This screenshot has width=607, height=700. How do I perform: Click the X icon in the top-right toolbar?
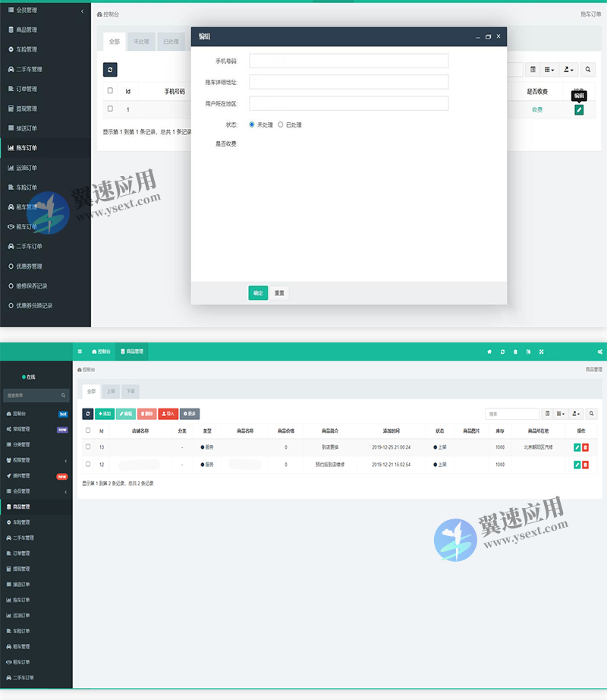point(542,352)
